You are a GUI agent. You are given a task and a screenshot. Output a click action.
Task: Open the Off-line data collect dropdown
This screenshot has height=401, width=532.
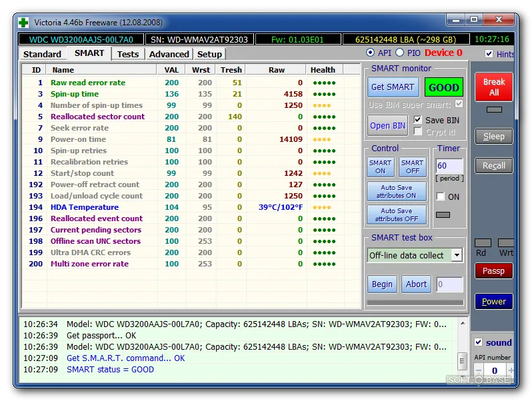(x=457, y=255)
